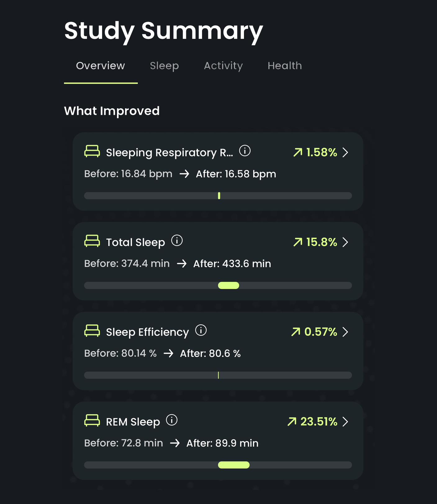Open the info icon for REM Sleep

coord(171,421)
